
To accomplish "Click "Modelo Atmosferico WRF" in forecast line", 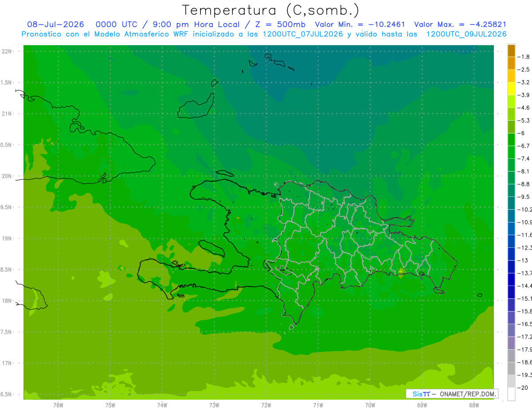I will click(141, 34).
